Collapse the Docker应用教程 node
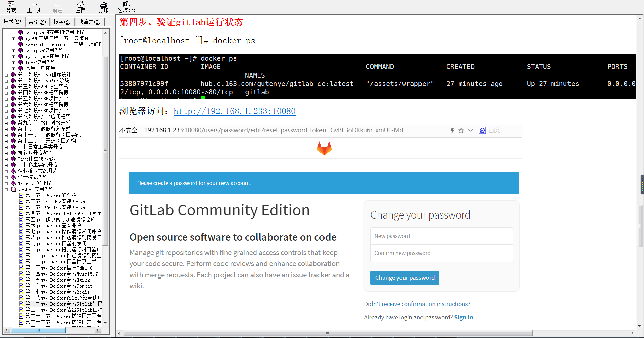This screenshot has width=644, height=338. [6, 190]
